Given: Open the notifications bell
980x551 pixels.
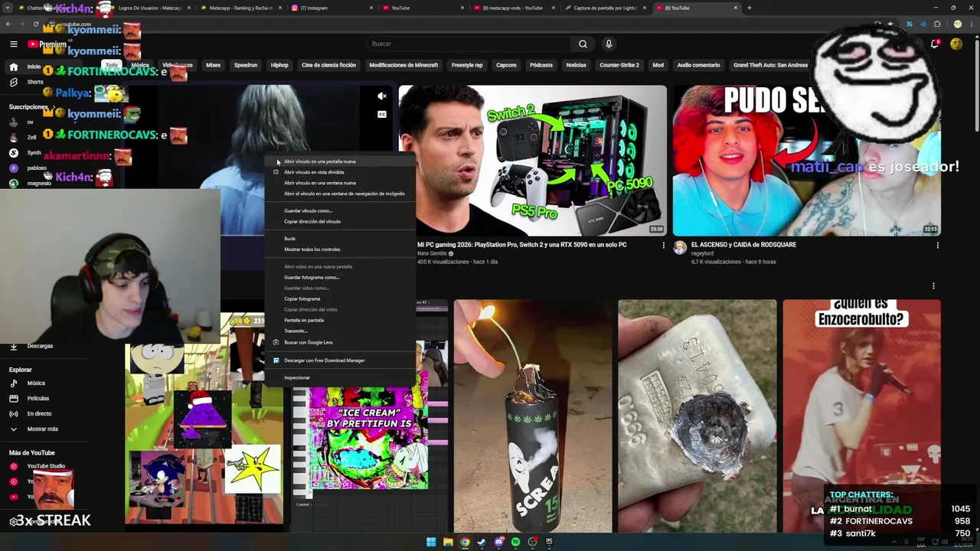Looking at the screenshot, I should pyautogui.click(x=934, y=44).
